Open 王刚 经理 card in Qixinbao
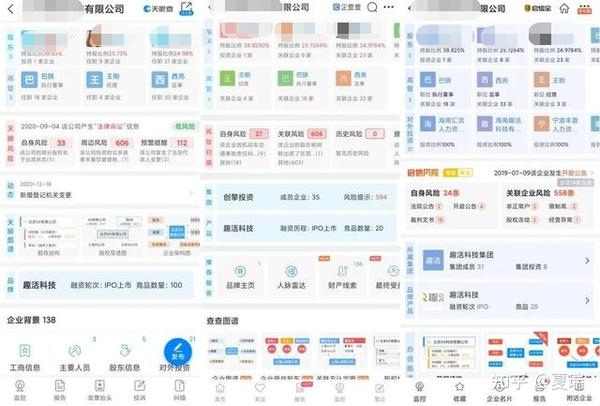The height and width of the screenshot is (406, 600). click(x=558, y=90)
